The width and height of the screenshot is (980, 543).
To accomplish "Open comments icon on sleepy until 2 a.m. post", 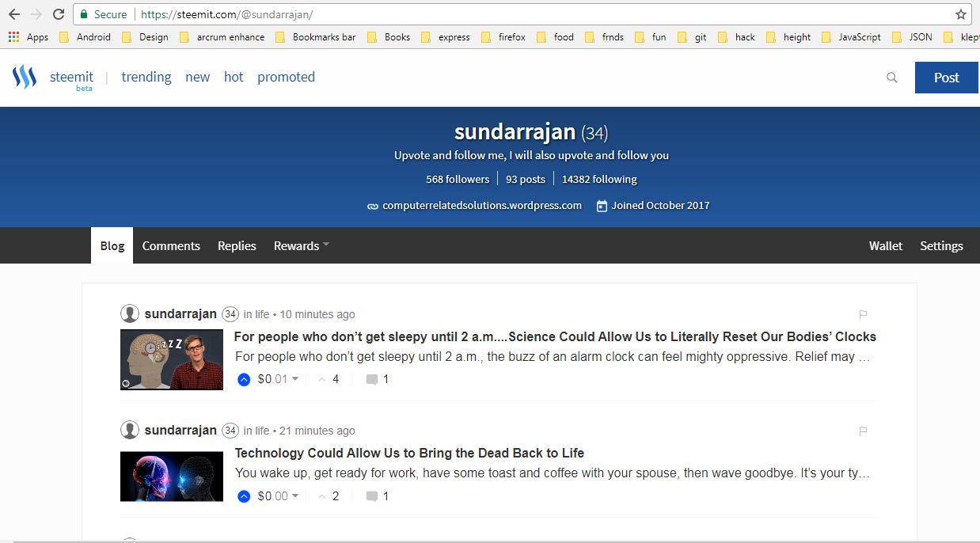I will (371, 380).
